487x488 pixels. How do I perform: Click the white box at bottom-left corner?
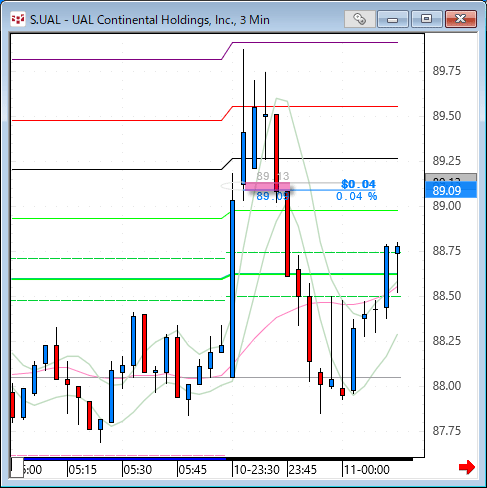pyautogui.click(x=17, y=468)
